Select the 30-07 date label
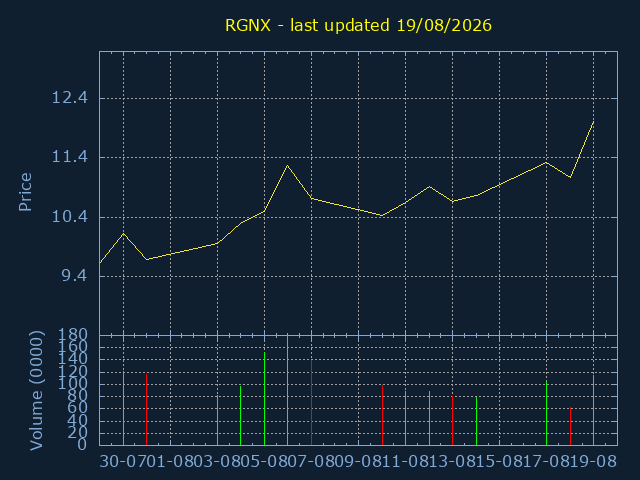Image resolution: width=640 pixels, height=480 pixels. (x=123, y=462)
